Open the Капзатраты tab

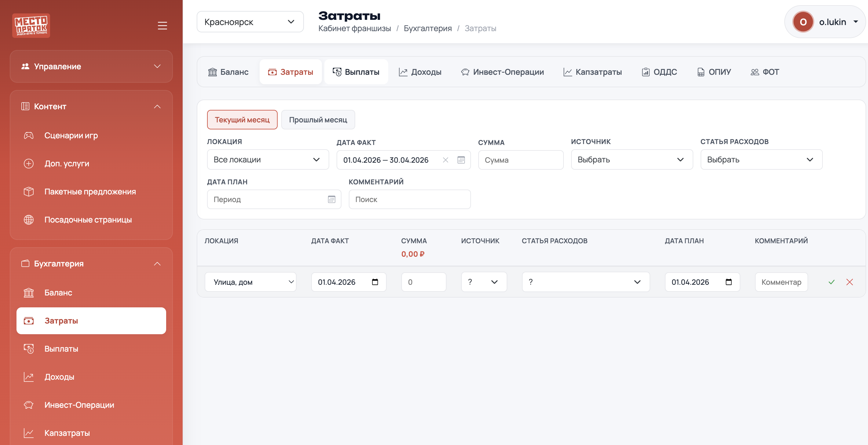coord(593,72)
